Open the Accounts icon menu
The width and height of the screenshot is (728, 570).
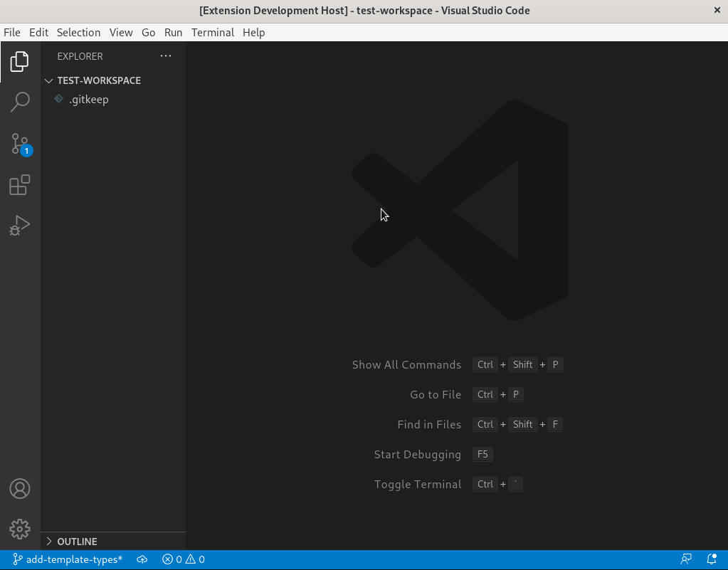[20, 489]
